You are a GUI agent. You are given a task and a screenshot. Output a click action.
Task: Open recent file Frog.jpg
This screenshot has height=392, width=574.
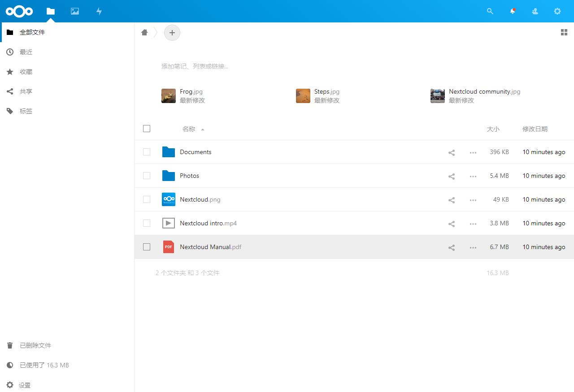(191, 91)
